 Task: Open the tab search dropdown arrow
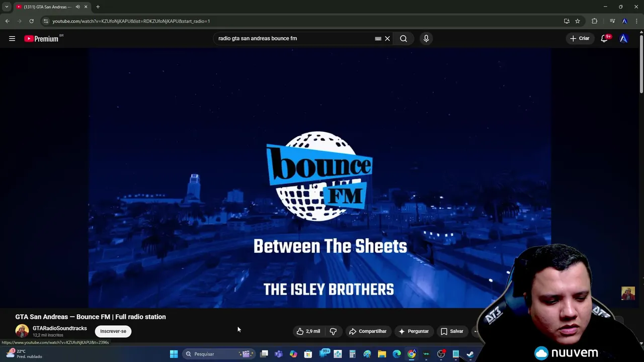pyautogui.click(x=7, y=7)
